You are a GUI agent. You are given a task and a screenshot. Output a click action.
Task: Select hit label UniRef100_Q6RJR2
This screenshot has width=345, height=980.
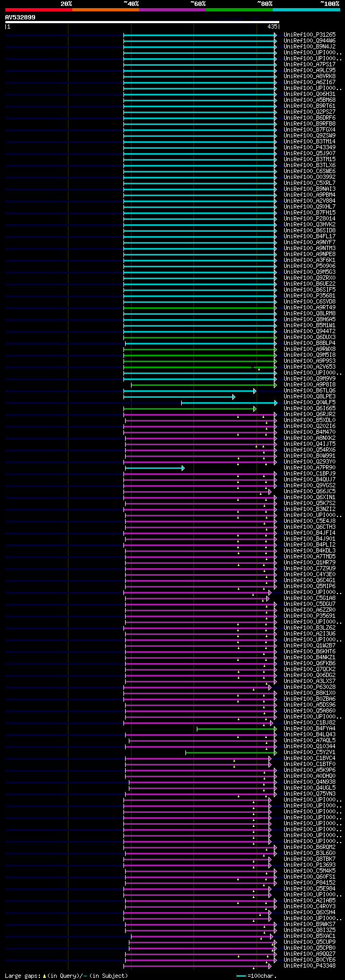[309, 415]
